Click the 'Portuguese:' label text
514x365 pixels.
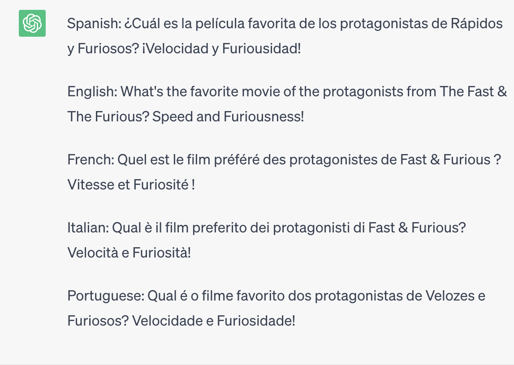click(106, 296)
